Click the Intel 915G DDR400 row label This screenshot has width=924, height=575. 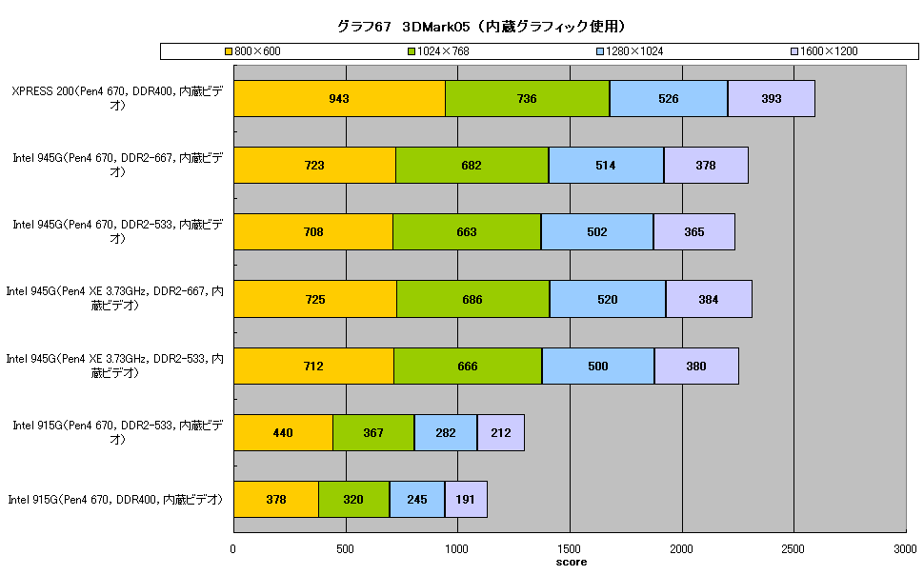click(115, 500)
